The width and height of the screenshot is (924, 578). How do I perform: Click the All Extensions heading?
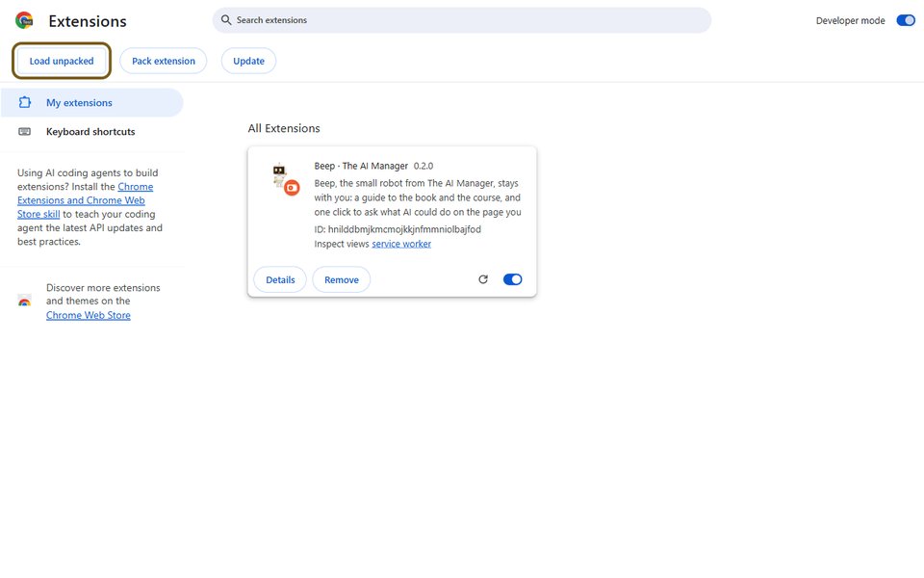[284, 128]
